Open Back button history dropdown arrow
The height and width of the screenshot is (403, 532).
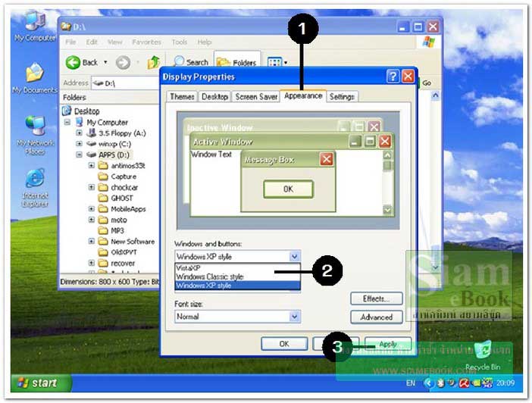(105, 62)
